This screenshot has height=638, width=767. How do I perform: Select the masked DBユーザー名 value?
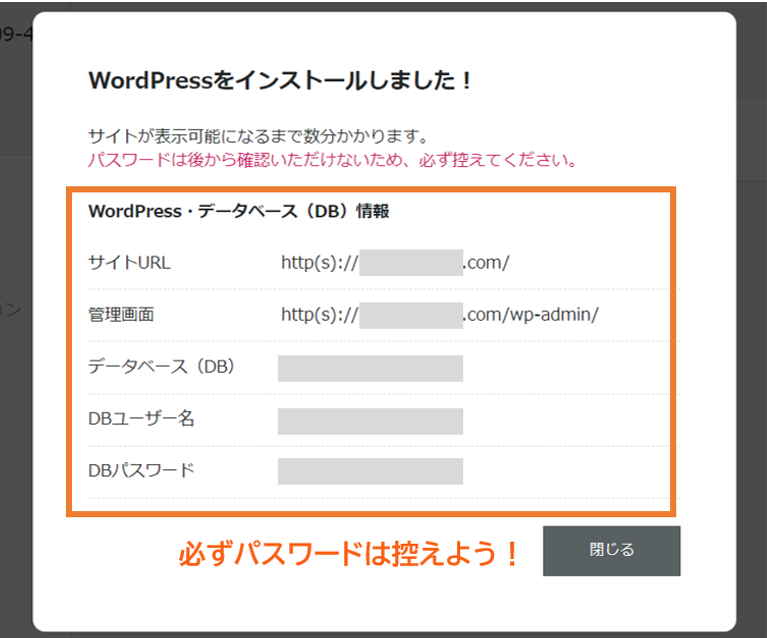pos(370,420)
